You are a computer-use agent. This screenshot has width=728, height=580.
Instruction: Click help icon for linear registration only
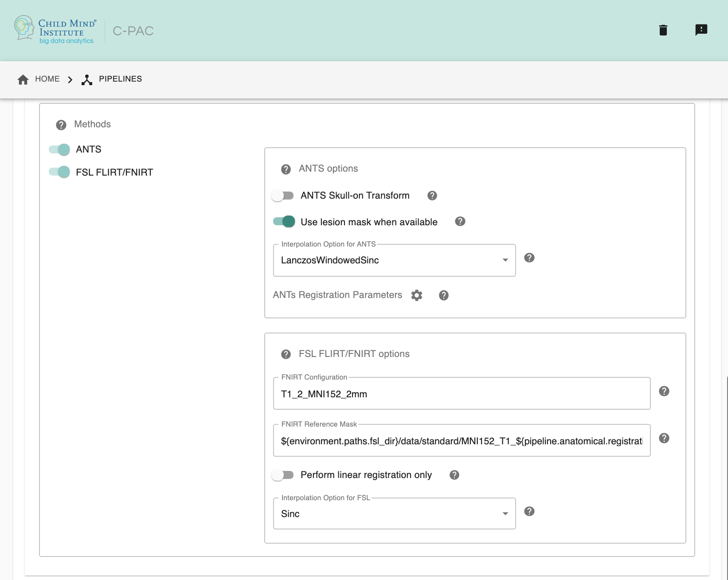click(454, 475)
